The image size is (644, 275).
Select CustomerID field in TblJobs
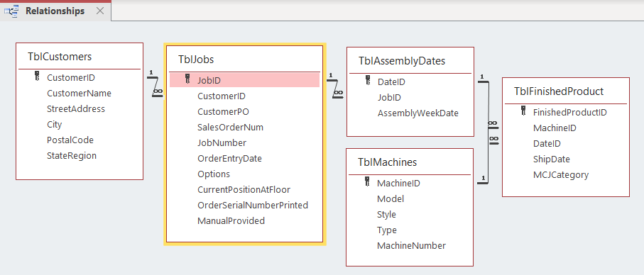(x=222, y=96)
